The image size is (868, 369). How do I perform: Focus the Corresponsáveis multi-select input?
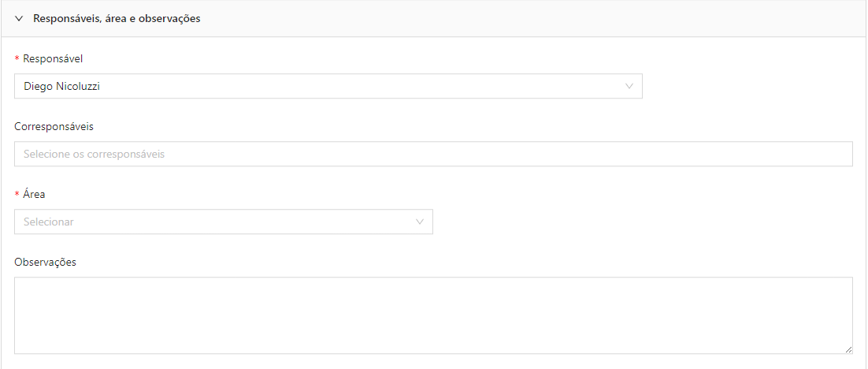(x=433, y=154)
